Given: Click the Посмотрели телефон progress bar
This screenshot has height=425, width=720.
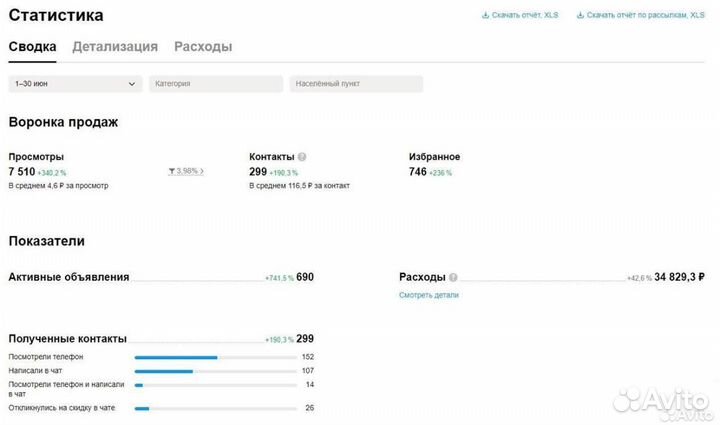Looking at the screenshot, I should [215, 357].
